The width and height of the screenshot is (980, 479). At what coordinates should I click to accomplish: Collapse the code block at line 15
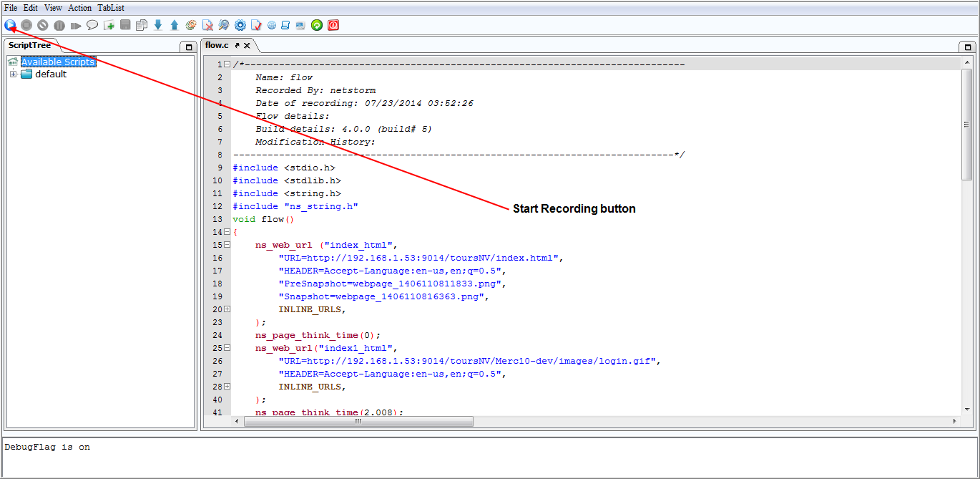tap(227, 245)
